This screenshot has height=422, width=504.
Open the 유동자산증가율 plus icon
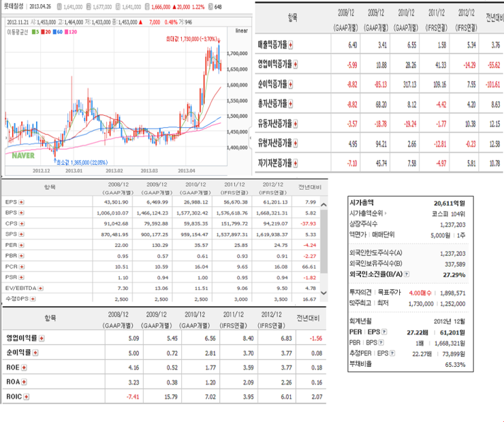click(x=296, y=124)
